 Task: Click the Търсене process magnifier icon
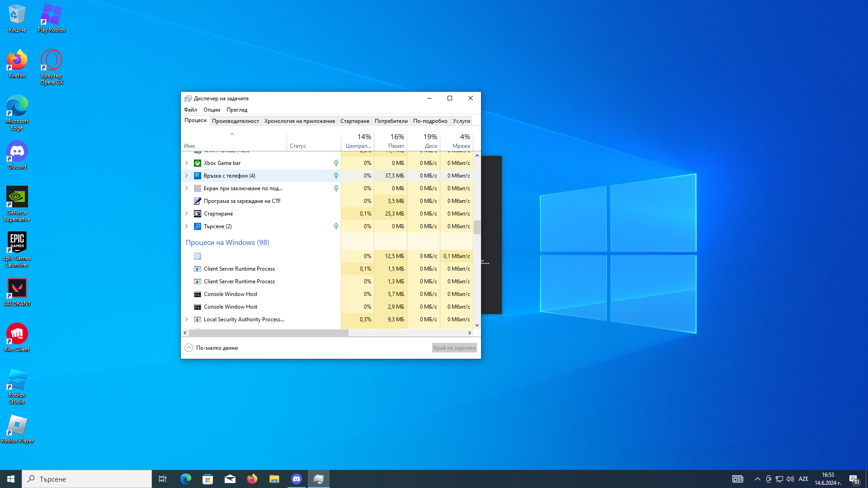[198, 226]
